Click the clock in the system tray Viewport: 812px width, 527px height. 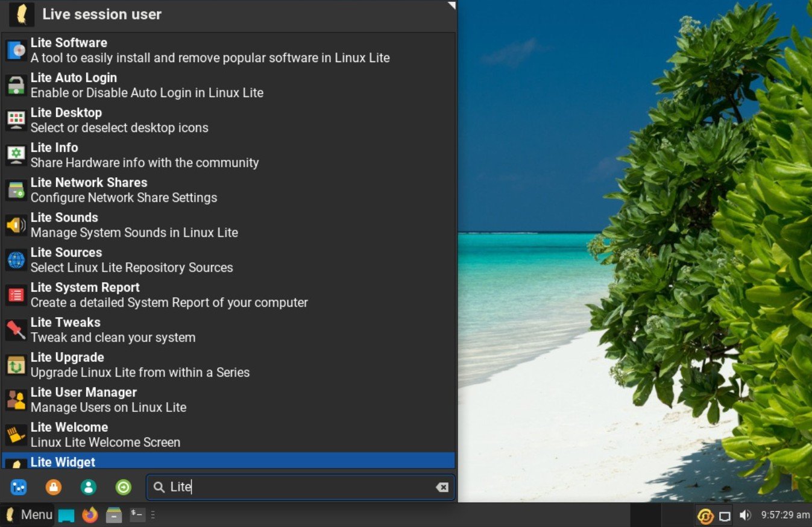(784, 515)
